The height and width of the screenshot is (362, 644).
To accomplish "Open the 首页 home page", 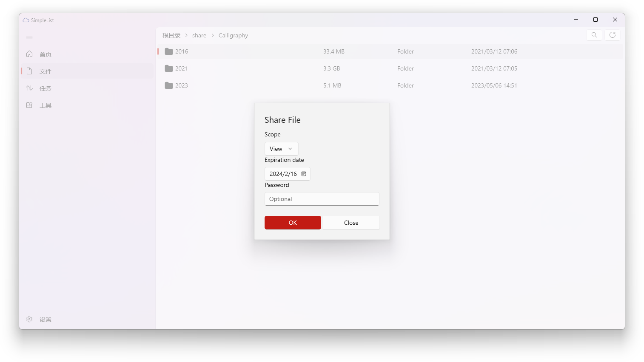I will [87, 54].
